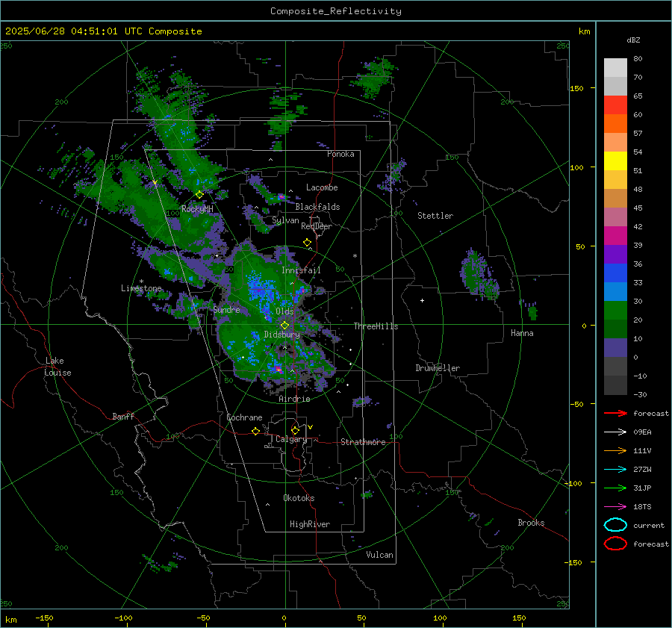Image resolution: width=672 pixels, height=628 pixels.
Task: Click the light gray 70–80 dBZ swatch
Action: pos(615,67)
